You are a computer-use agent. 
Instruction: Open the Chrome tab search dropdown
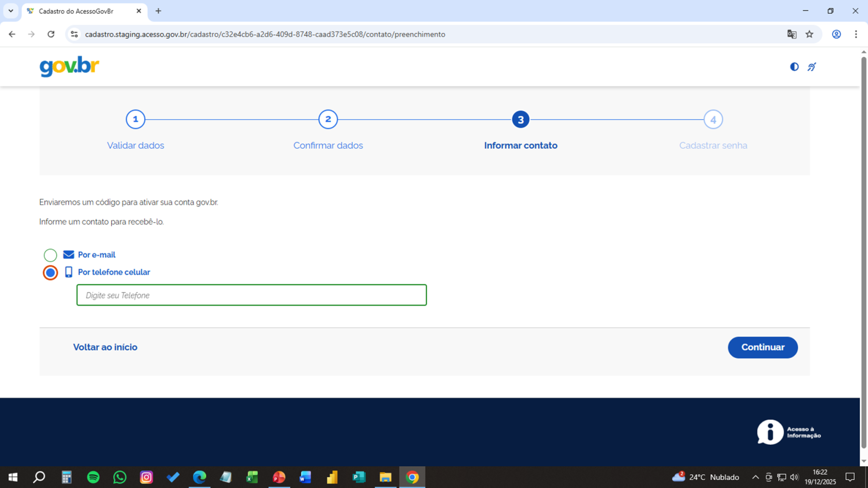pos(11,11)
